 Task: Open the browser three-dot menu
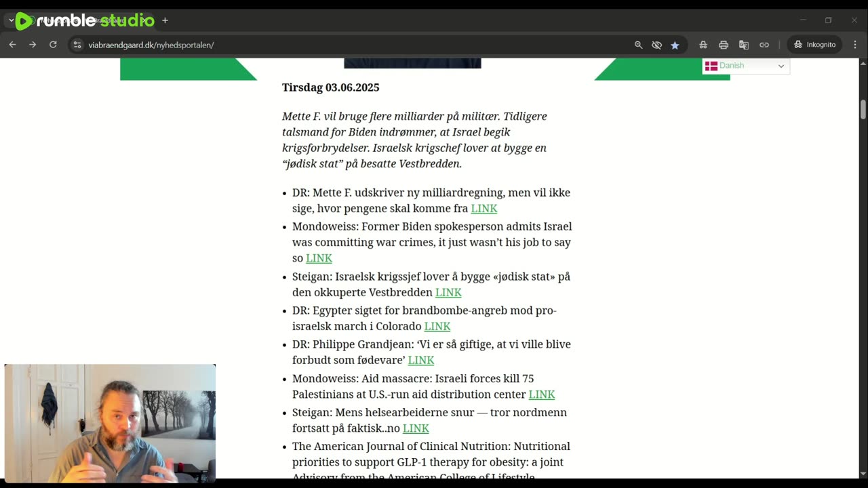pos(854,45)
